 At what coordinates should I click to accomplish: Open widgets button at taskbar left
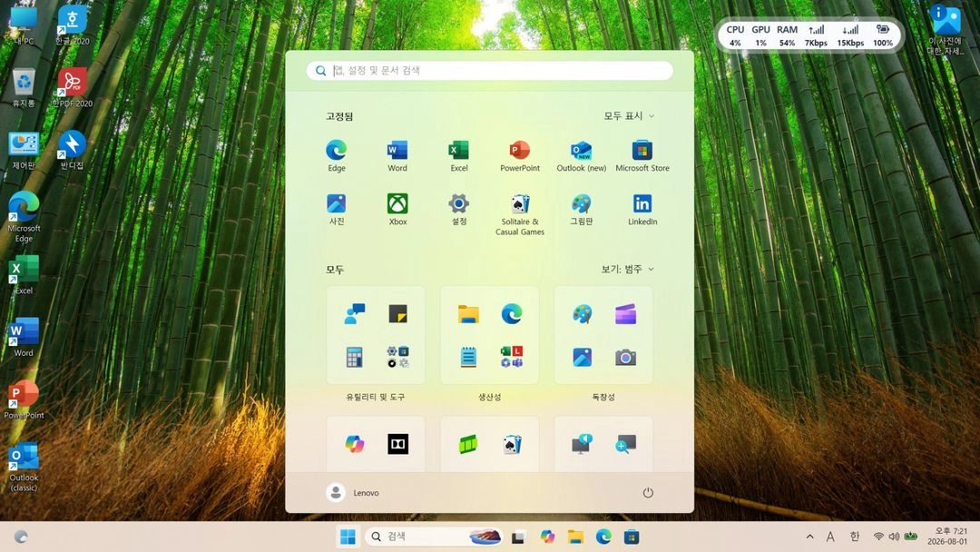pos(21,537)
